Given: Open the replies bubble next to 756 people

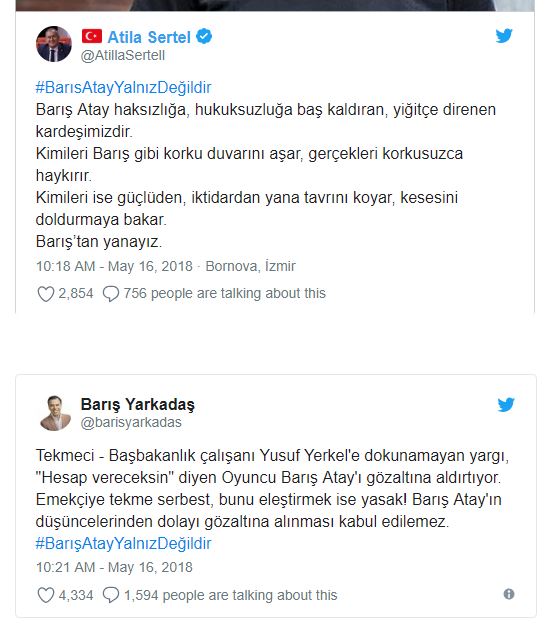Looking at the screenshot, I should 111,294.
